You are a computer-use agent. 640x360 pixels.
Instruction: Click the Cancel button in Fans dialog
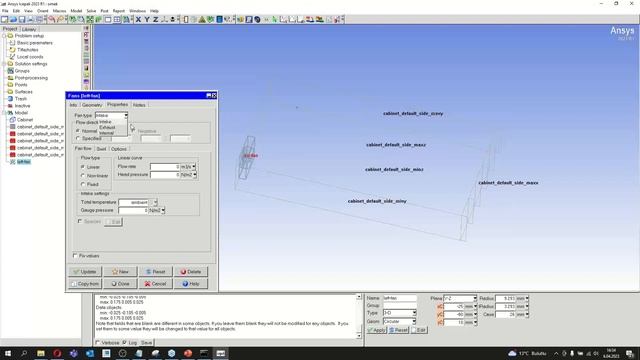click(x=156, y=284)
